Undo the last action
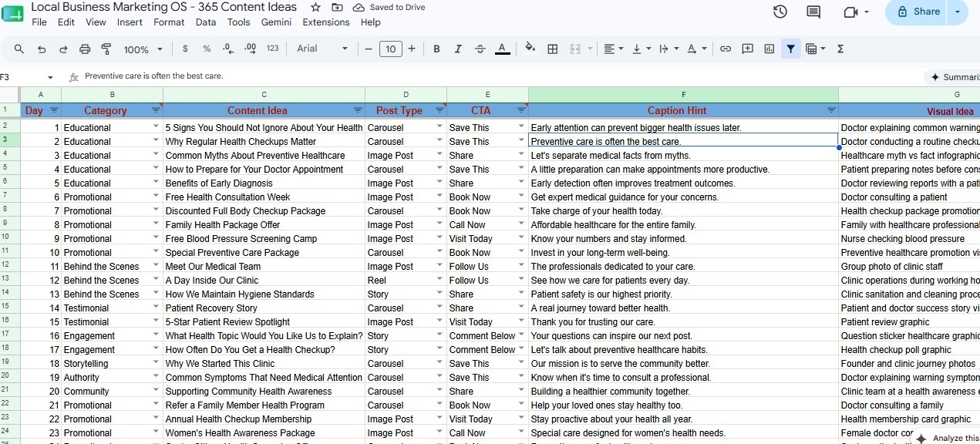The image size is (980, 444). 42,49
